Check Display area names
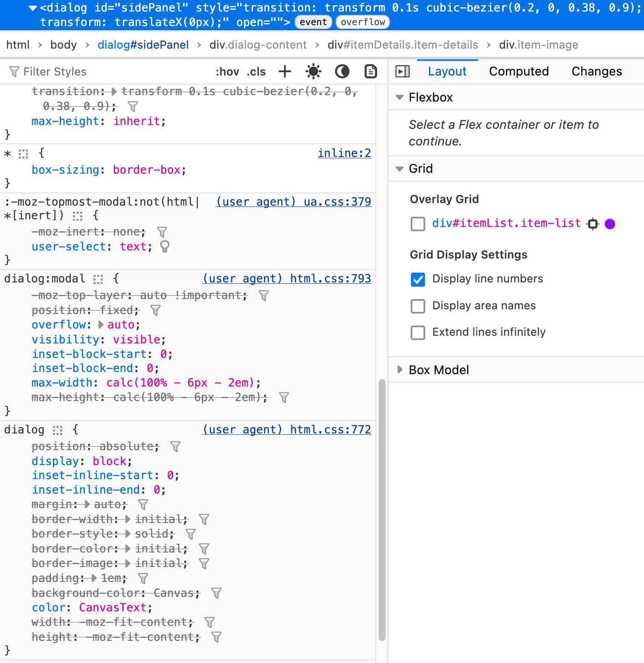The image size is (644, 663). click(418, 306)
